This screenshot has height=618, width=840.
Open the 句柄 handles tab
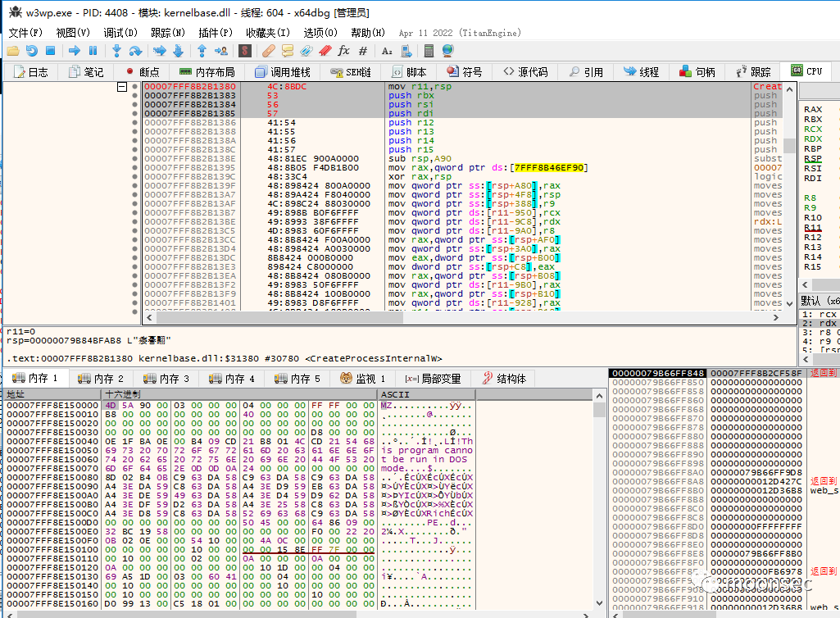coord(697,72)
